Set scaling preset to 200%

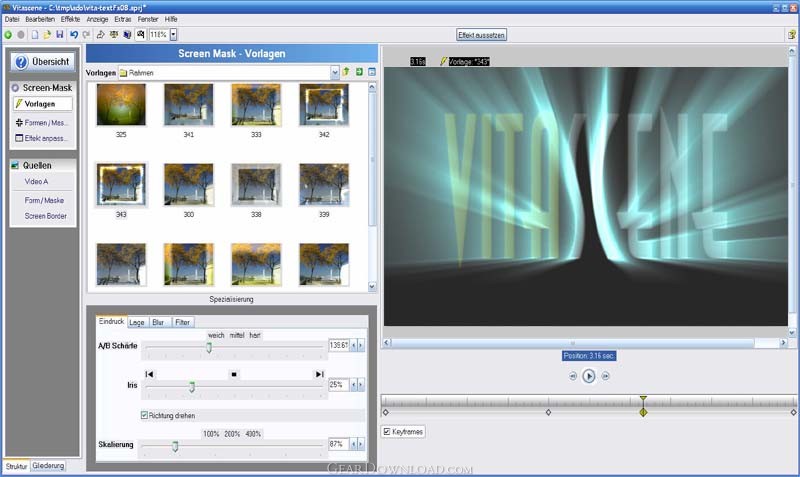pyautogui.click(x=232, y=434)
